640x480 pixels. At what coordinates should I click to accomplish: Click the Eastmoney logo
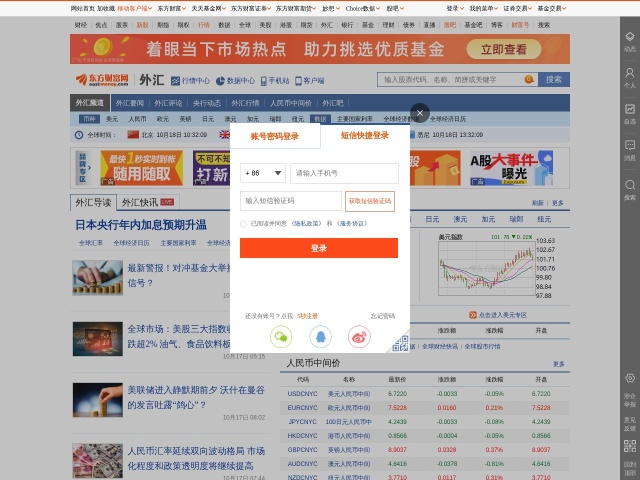102,80
